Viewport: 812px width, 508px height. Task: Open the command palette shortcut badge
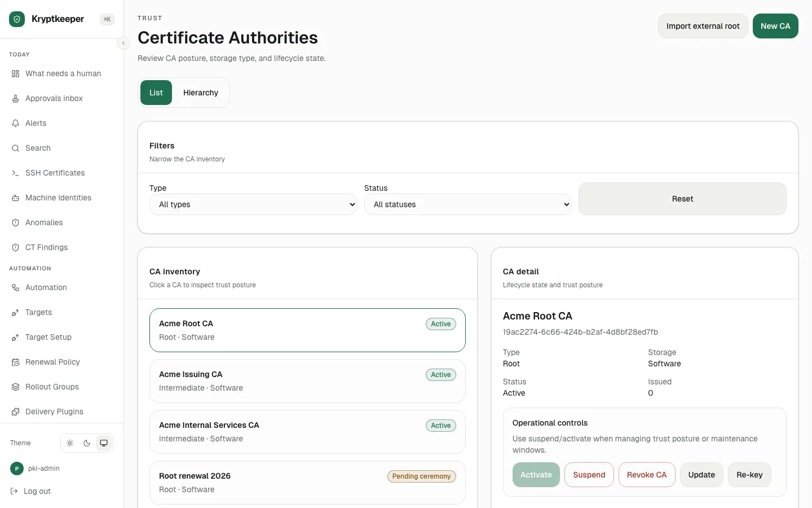107,19
